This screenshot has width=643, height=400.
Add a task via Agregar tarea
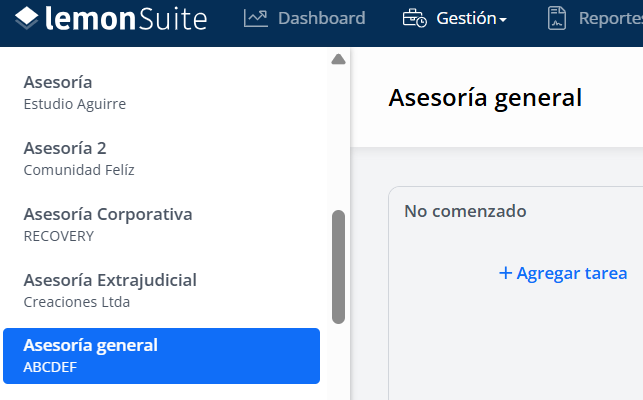(x=563, y=273)
